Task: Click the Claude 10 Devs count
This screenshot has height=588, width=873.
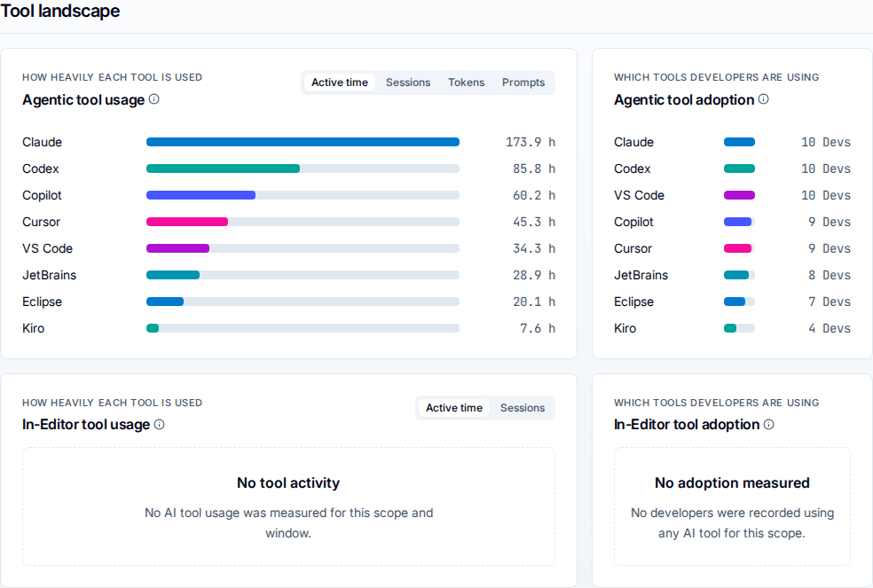Action: click(x=826, y=142)
